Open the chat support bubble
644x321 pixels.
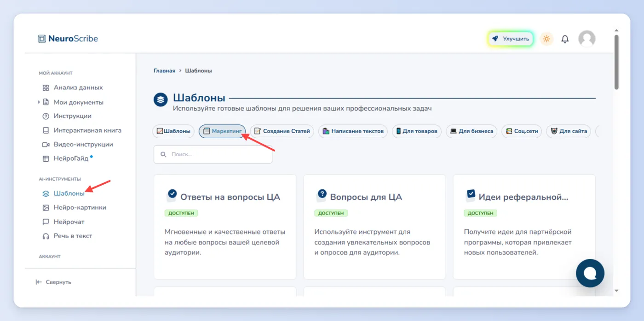pos(590,273)
